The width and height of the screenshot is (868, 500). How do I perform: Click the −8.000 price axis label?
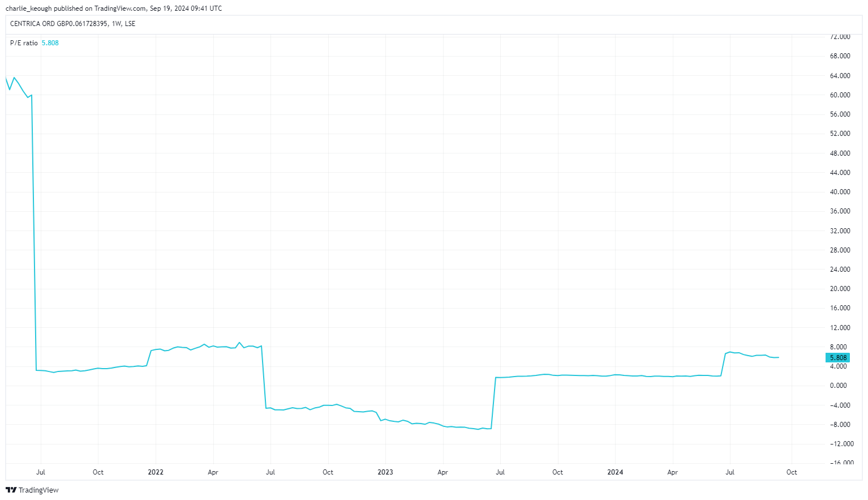click(840, 425)
